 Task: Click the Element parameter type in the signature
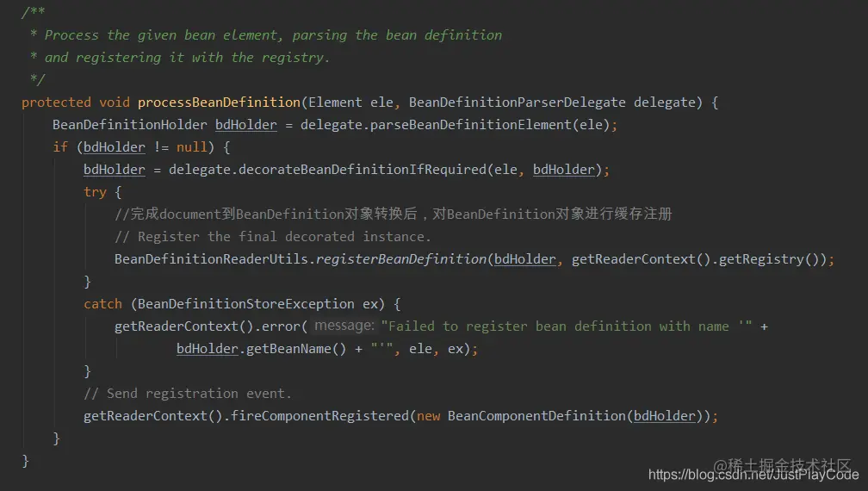pos(335,103)
